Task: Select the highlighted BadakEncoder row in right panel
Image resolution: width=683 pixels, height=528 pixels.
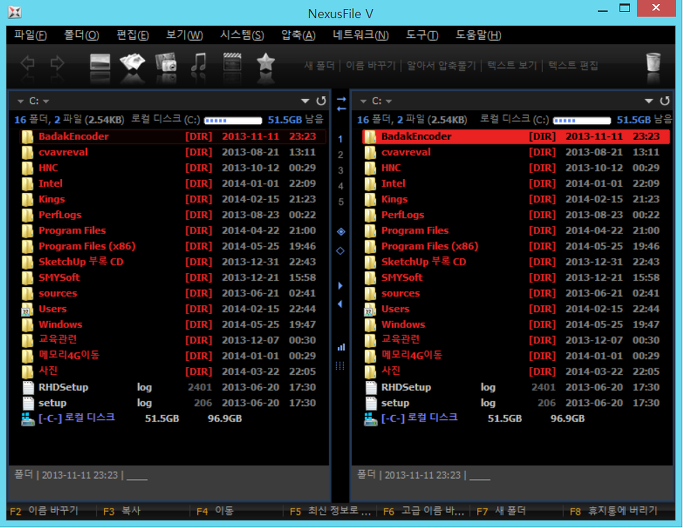Action: (516, 137)
